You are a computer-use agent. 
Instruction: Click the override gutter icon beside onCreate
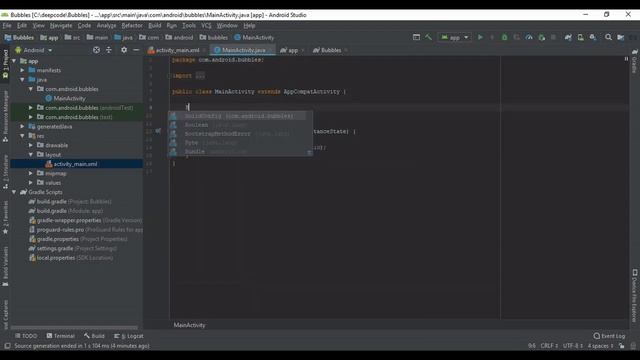pyautogui.click(x=158, y=131)
